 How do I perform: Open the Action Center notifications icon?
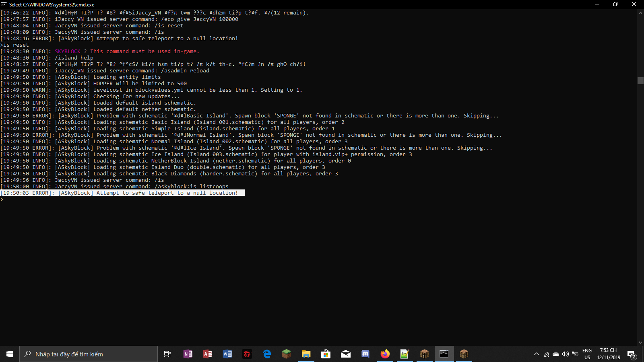coord(631,354)
